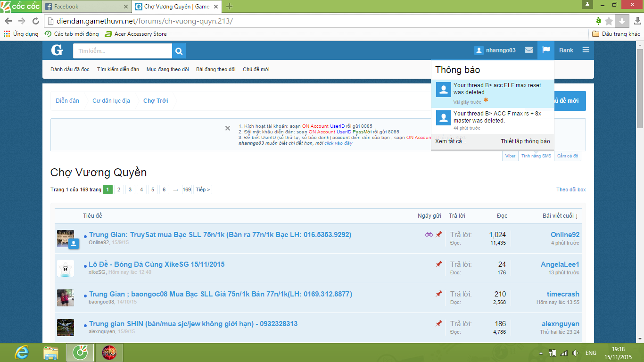The width and height of the screenshot is (644, 362).
Task: Switch to the Facebook tab
Action: pos(85,7)
